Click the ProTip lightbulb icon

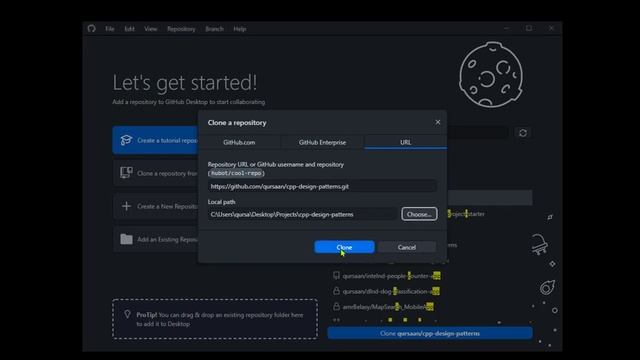tap(127, 314)
